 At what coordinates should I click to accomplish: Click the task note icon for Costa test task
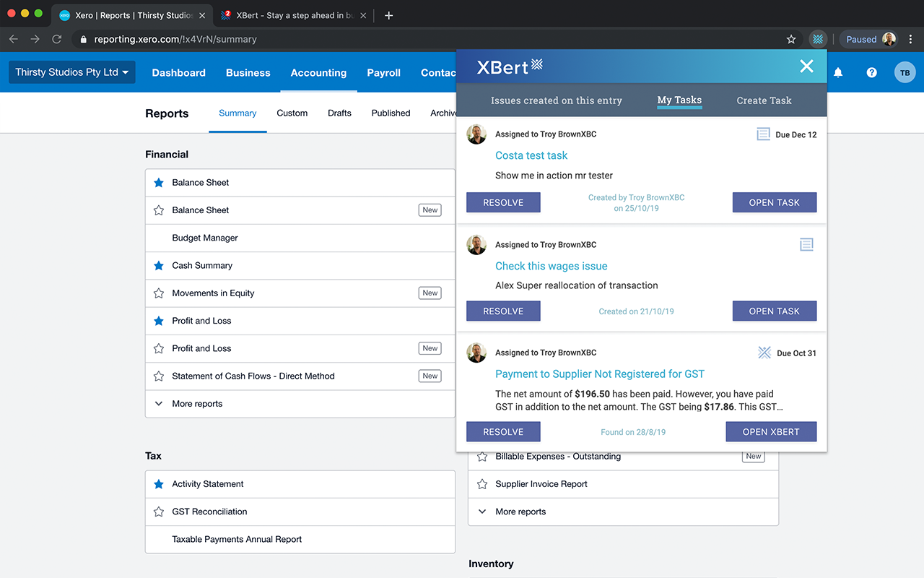pyautogui.click(x=763, y=134)
